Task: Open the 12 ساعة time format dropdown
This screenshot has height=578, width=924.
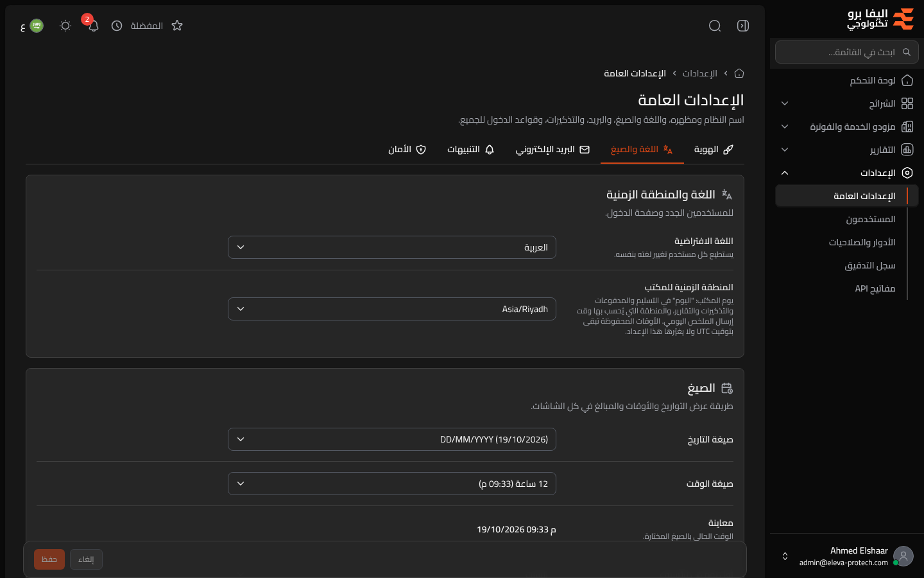Action: (392, 484)
